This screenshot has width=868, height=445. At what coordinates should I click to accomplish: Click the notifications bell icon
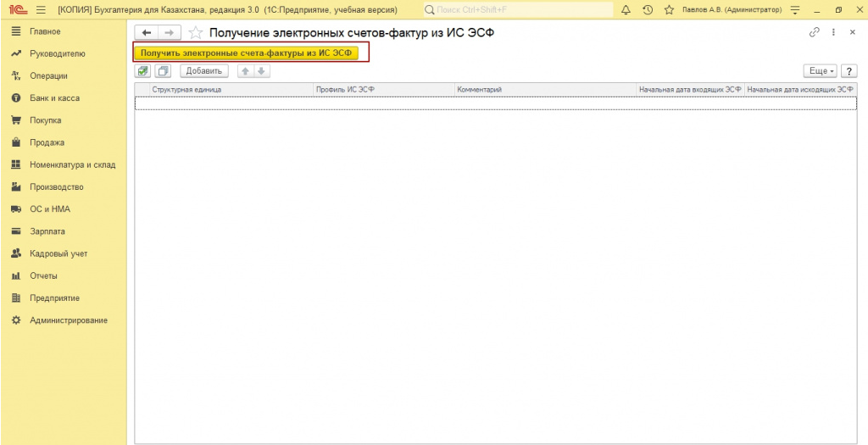point(626,9)
